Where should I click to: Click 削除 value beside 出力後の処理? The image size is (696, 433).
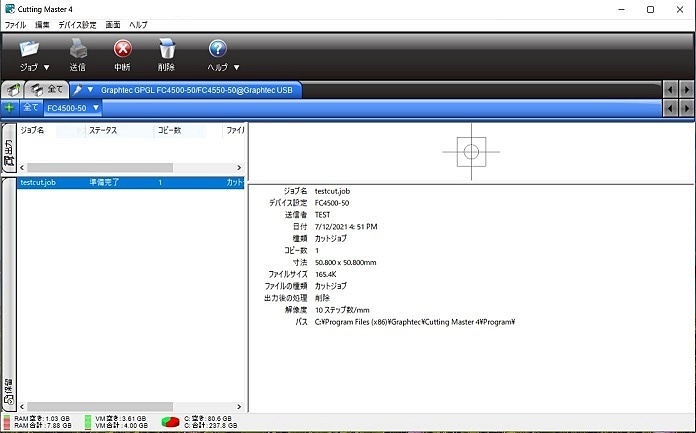[x=322, y=298]
